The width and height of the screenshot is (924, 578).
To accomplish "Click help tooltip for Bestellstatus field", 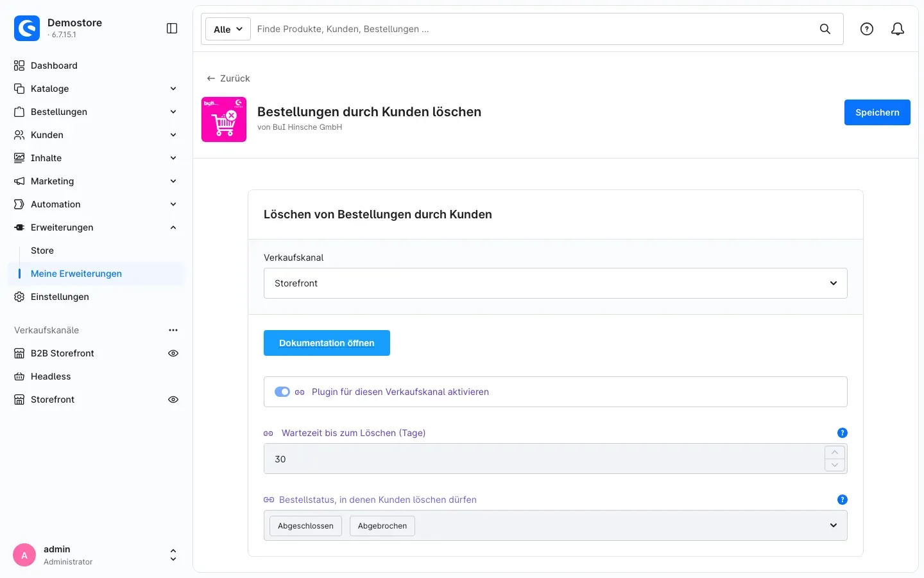I will 843,500.
